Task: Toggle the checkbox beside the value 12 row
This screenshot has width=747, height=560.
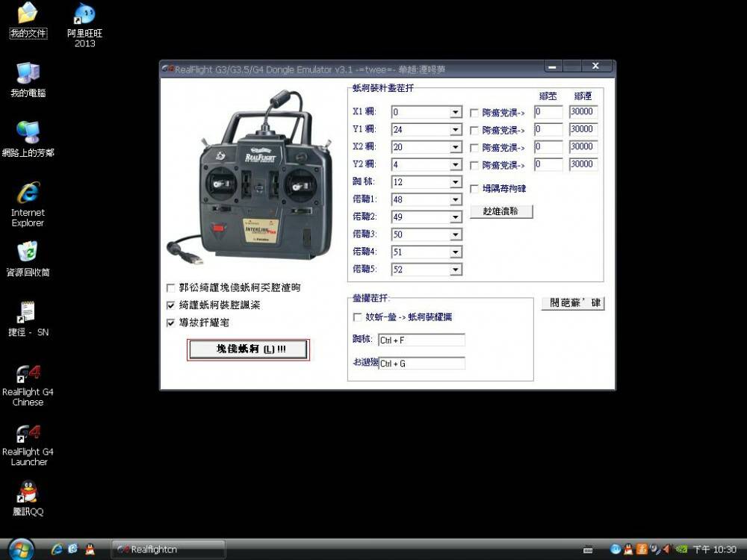Action: [x=474, y=189]
